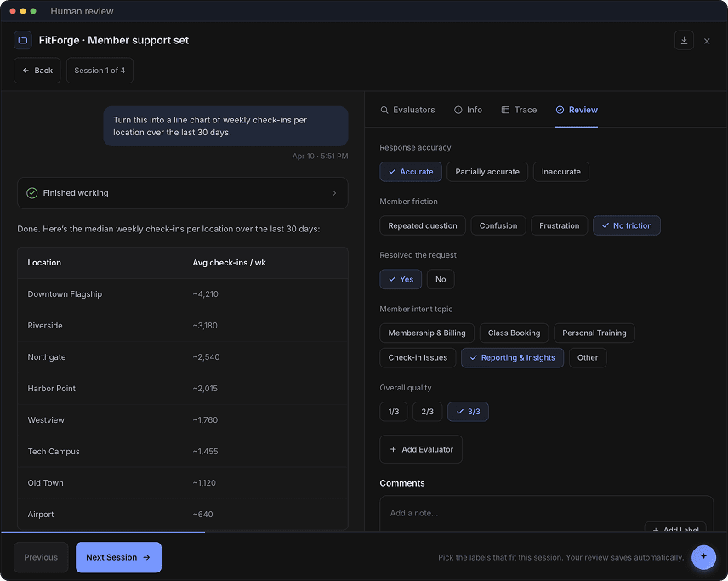
Task: Click the user message bubble about line chart
Action: click(225, 127)
